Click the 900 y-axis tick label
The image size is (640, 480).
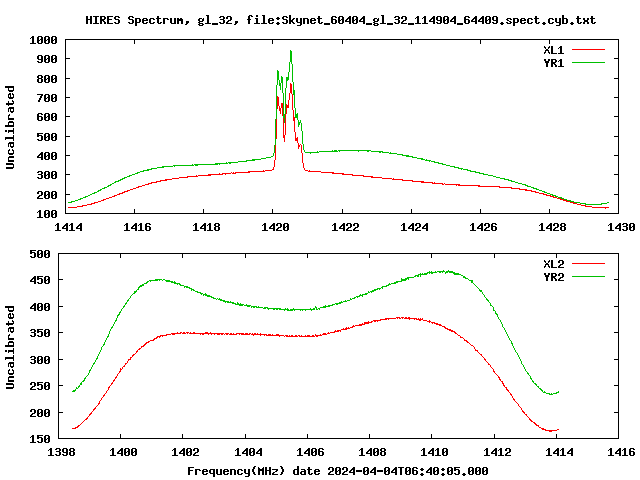47,59
